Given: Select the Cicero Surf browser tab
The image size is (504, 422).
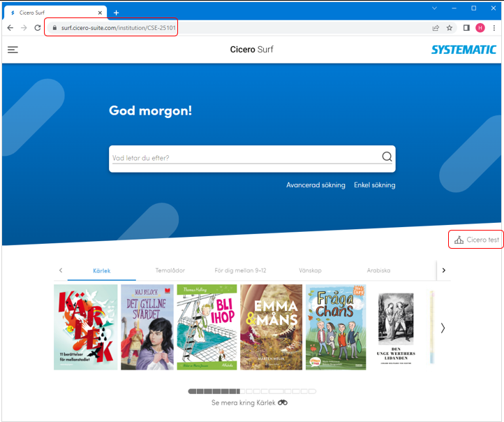Looking at the screenshot, I should pyautogui.click(x=55, y=13).
